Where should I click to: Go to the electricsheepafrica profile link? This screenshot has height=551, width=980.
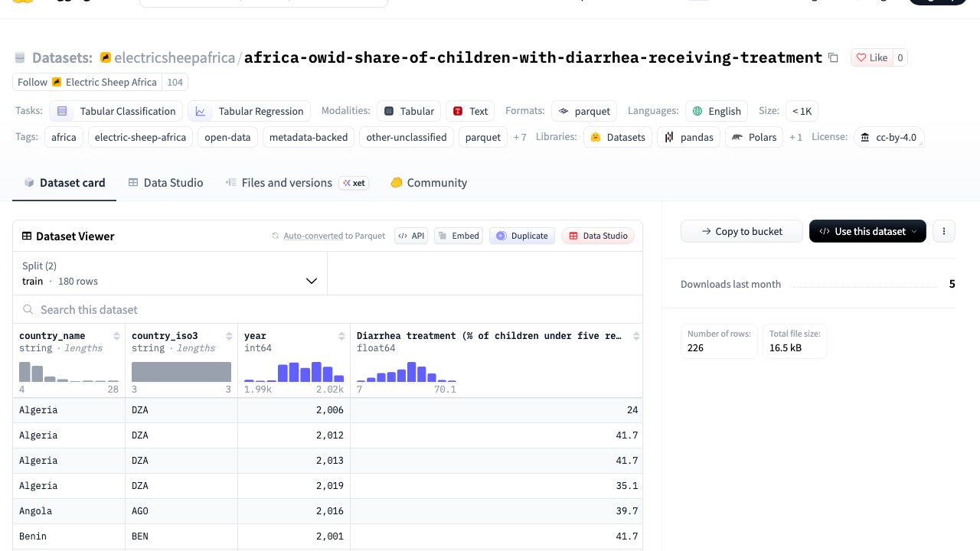[x=175, y=57]
